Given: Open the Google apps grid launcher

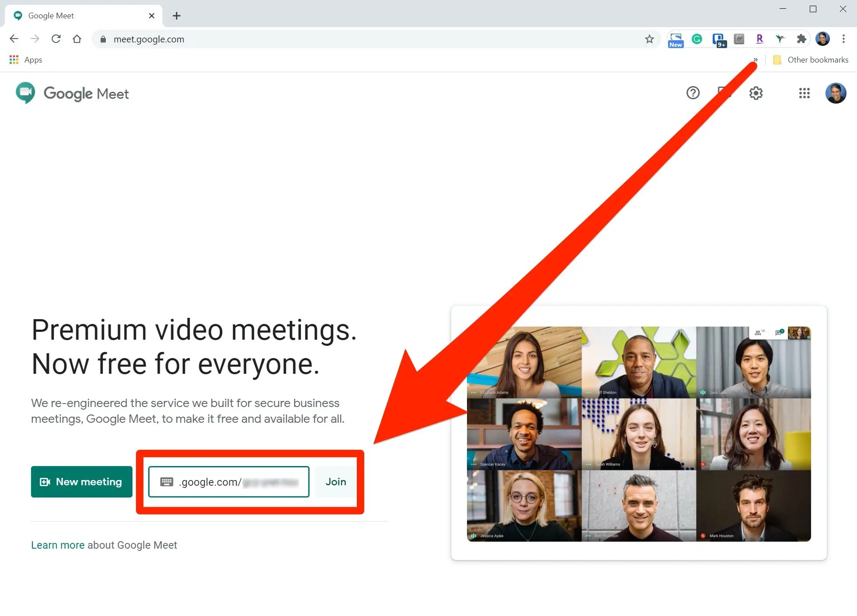Looking at the screenshot, I should pos(804,93).
